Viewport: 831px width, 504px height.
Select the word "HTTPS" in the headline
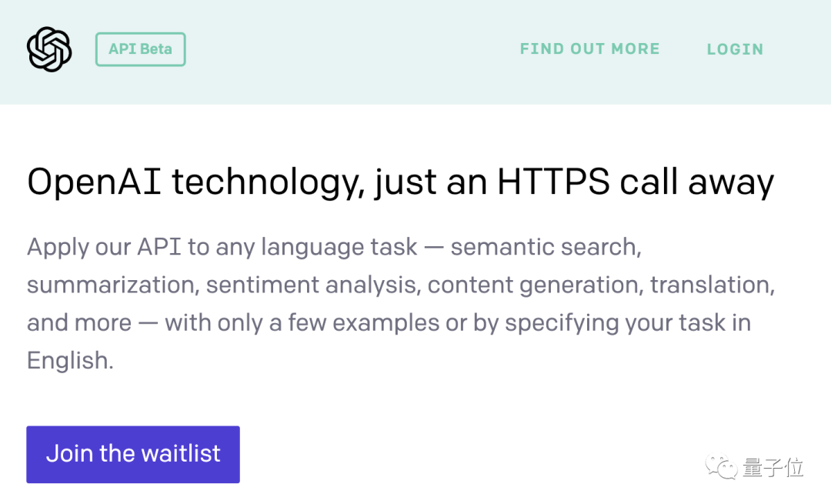553,183
